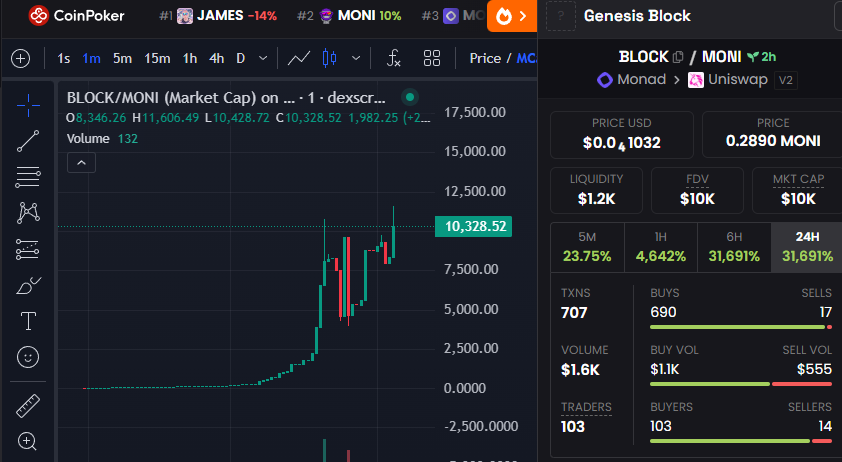The image size is (842, 462).
Task: Click the PRICE USD box
Action: click(622, 135)
